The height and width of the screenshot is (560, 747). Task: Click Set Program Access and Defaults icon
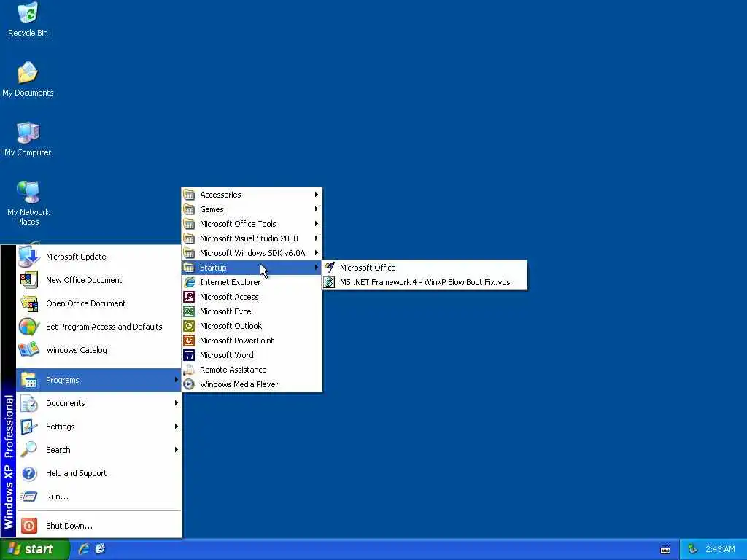28,327
